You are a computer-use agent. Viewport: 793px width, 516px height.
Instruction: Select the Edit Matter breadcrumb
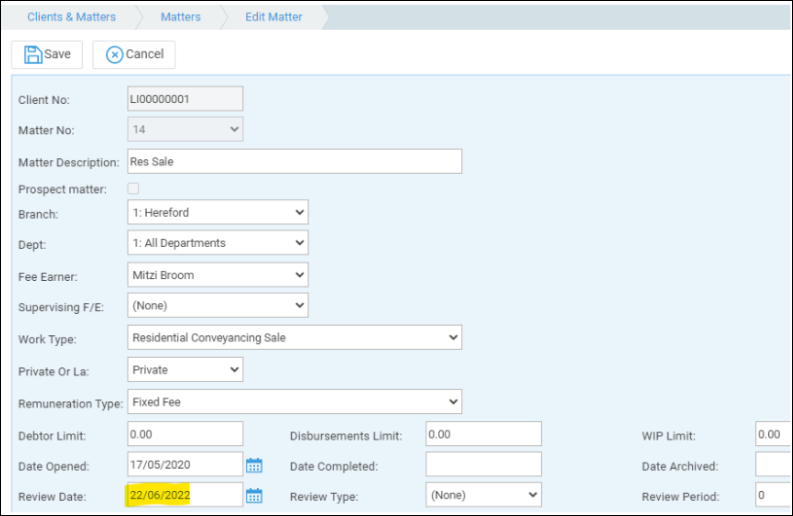[x=273, y=17]
